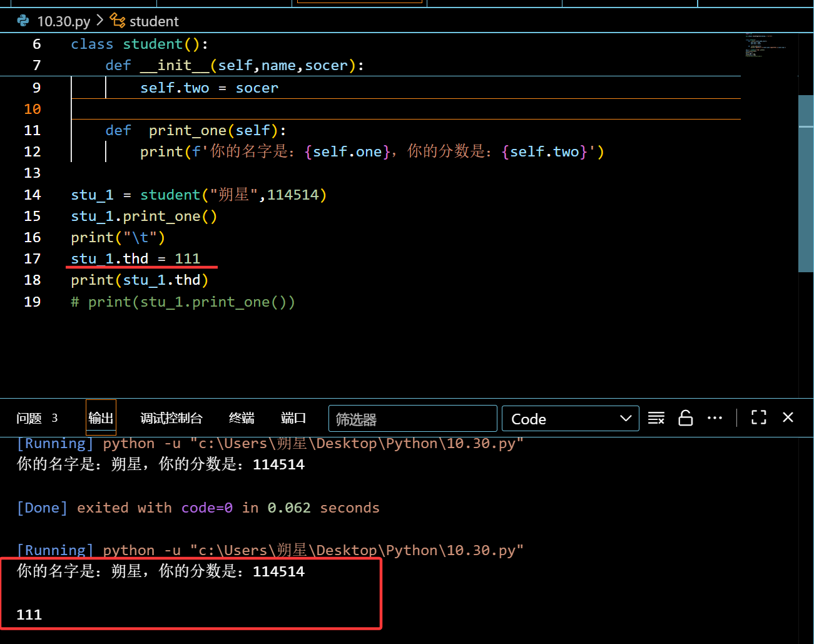Click the Python file icon in breadcrumb
The height and width of the screenshot is (644, 814).
pyautogui.click(x=23, y=21)
